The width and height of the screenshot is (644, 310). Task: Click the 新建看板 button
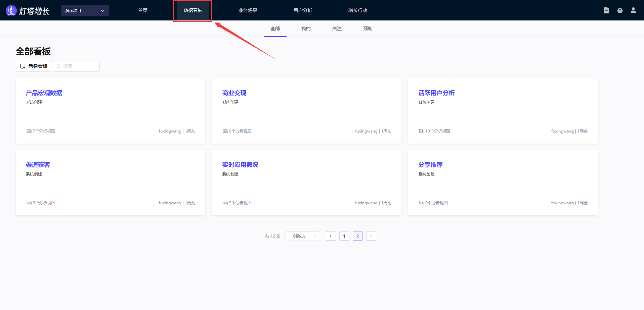[x=34, y=66]
